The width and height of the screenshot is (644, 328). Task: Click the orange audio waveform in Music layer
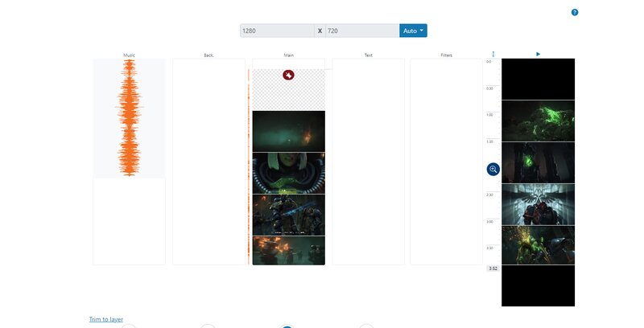tap(130, 118)
